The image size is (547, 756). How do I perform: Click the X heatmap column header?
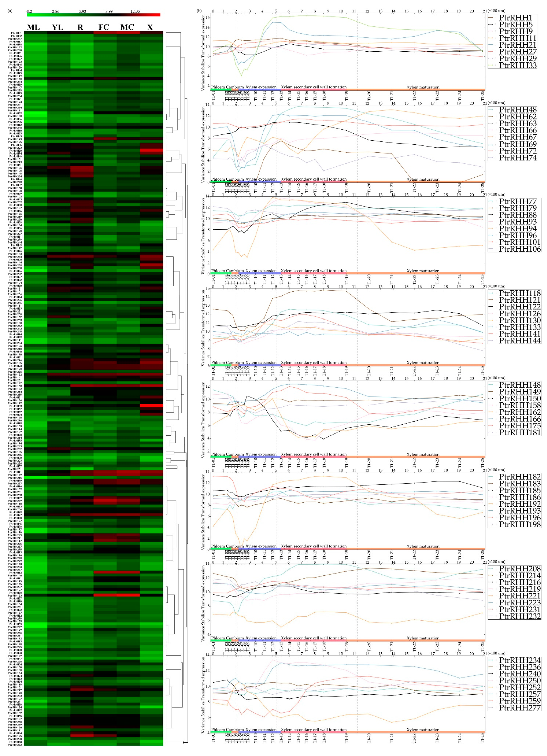click(150, 27)
